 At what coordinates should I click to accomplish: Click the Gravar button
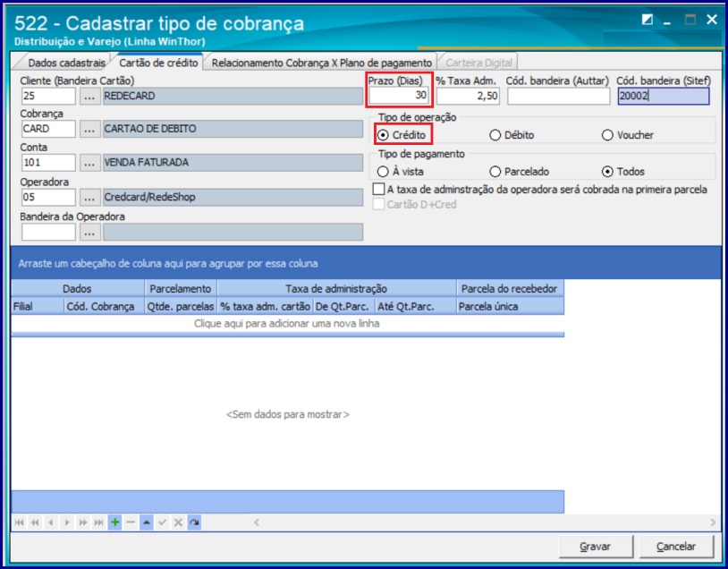pyautogui.click(x=596, y=547)
